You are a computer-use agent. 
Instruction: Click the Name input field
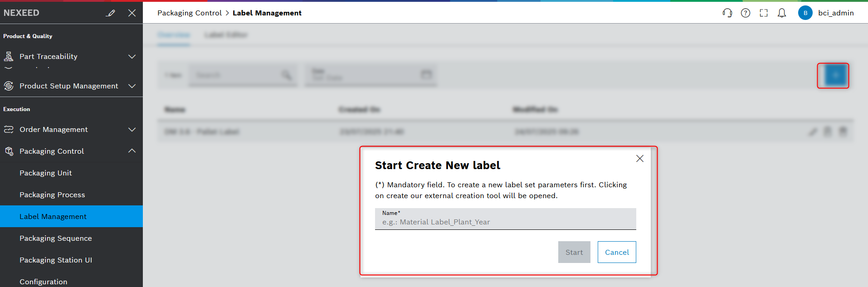(x=505, y=222)
